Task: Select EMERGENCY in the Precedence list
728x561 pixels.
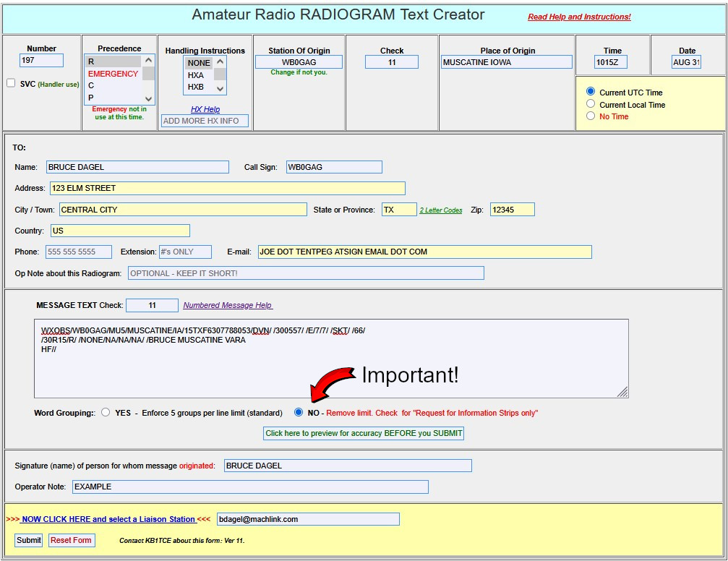Action: [x=113, y=74]
